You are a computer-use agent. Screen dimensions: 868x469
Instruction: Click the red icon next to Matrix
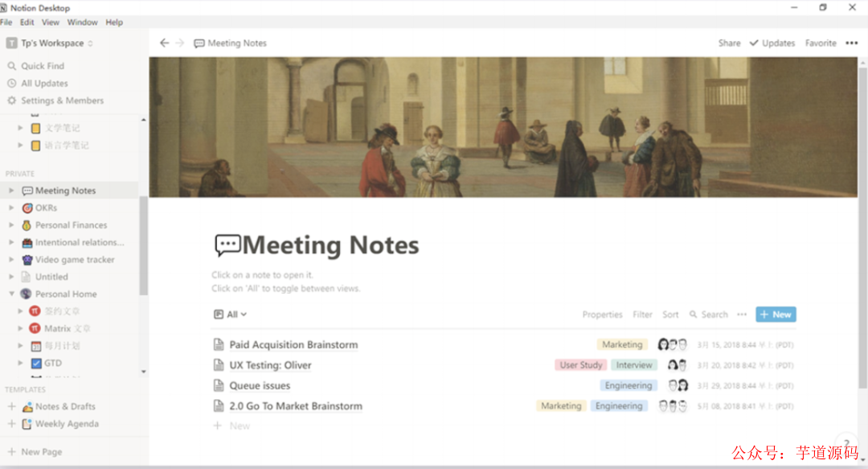click(x=35, y=328)
